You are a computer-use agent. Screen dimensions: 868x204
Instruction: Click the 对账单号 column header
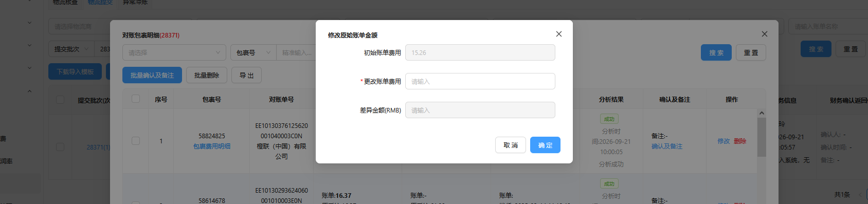[x=281, y=99]
